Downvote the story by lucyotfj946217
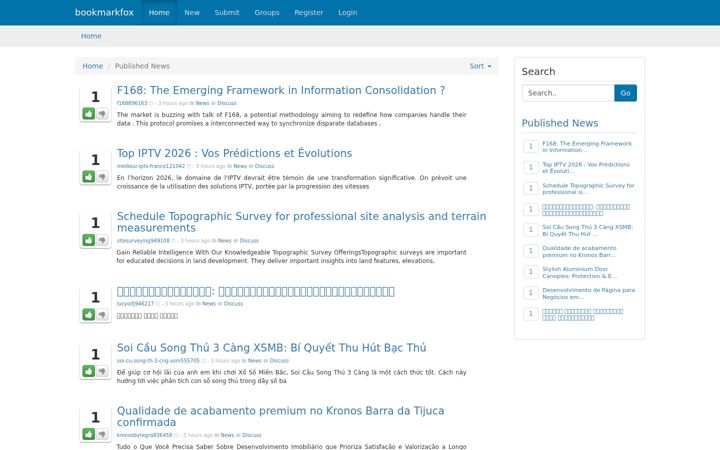The height and width of the screenshot is (450, 720). [x=102, y=314]
